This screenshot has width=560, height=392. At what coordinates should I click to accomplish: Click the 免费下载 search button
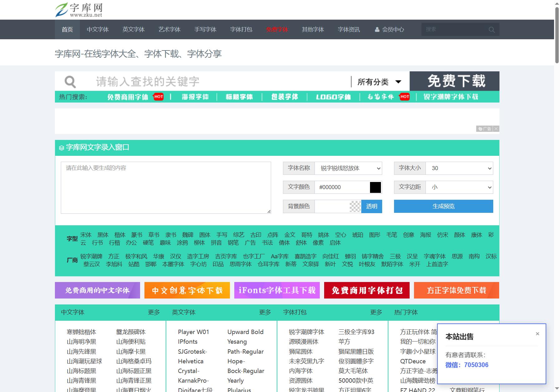[x=455, y=81]
